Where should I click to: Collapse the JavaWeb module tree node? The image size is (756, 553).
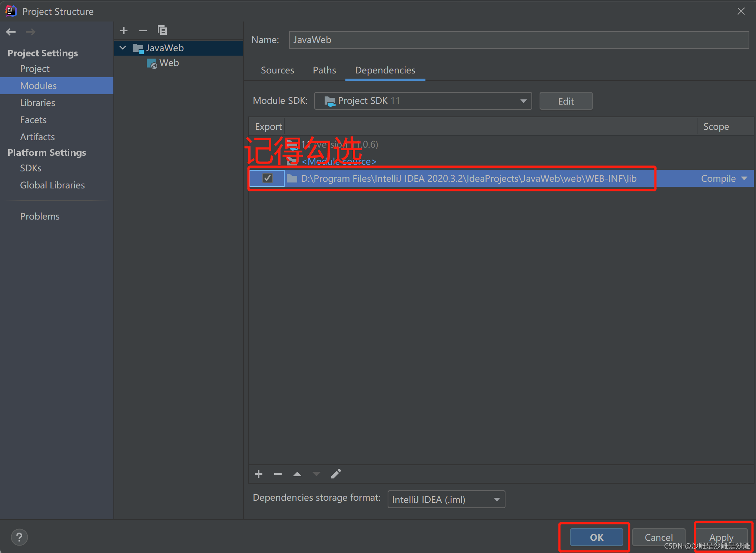123,48
